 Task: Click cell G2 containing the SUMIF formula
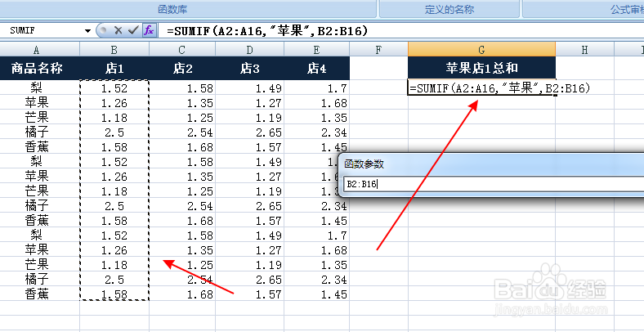point(481,87)
